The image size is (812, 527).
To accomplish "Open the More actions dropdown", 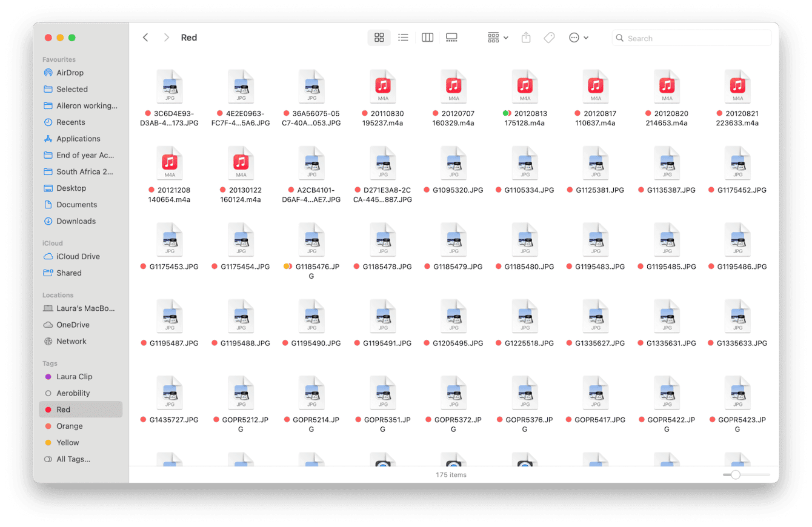I will pyautogui.click(x=574, y=37).
